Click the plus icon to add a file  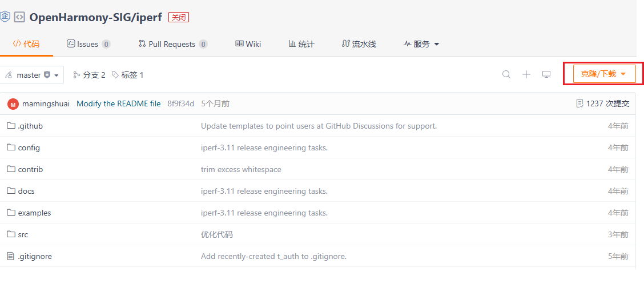pos(526,74)
